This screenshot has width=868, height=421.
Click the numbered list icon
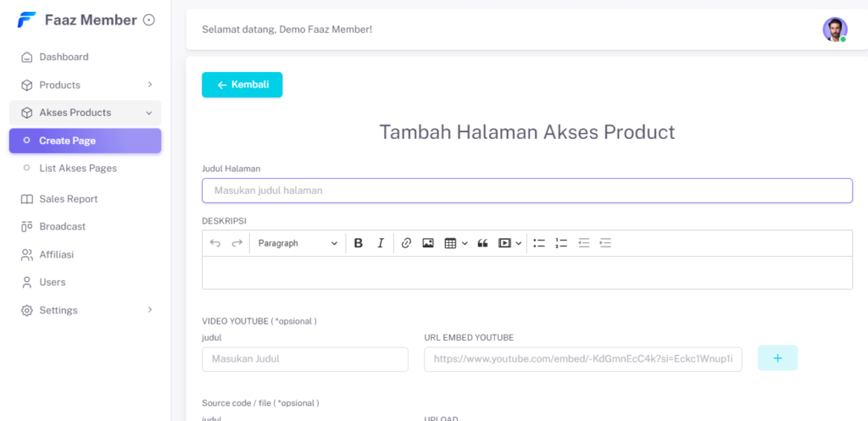561,243
